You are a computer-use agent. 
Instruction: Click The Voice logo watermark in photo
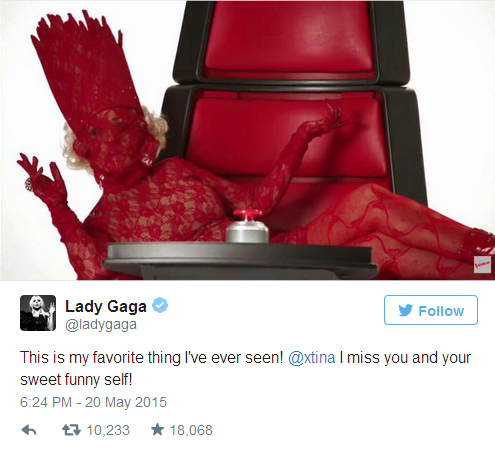(482, 265)
